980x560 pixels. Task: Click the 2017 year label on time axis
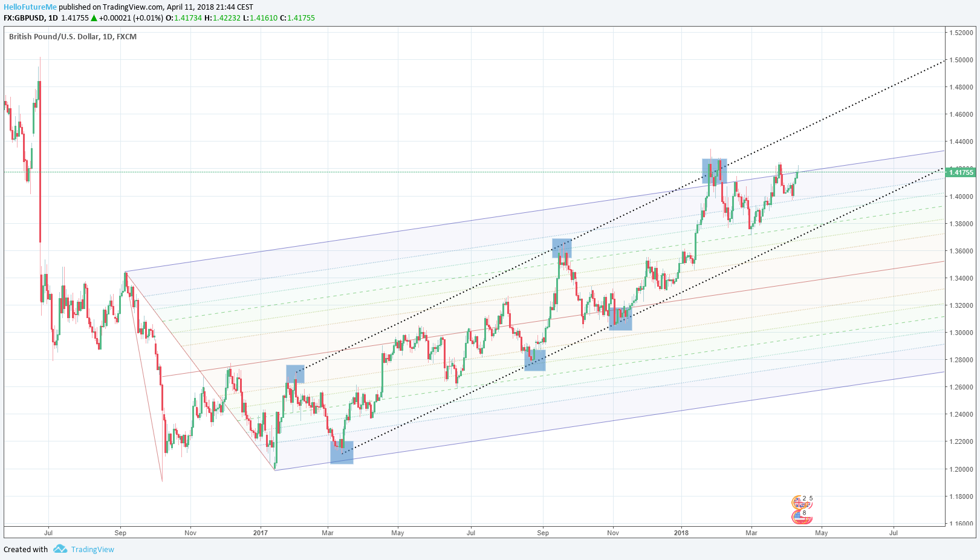pos(261,533)
